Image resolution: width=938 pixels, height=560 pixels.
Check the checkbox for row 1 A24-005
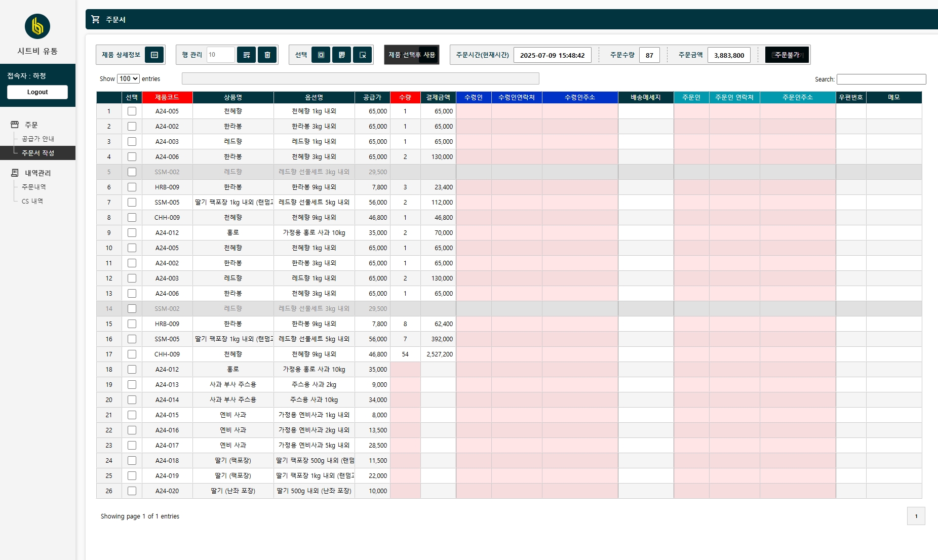[132, 111]
